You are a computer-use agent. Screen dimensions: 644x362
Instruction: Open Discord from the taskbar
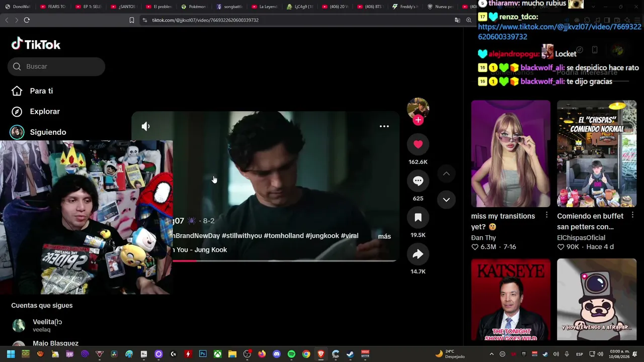pyautogui.click(x=276, y=354)
